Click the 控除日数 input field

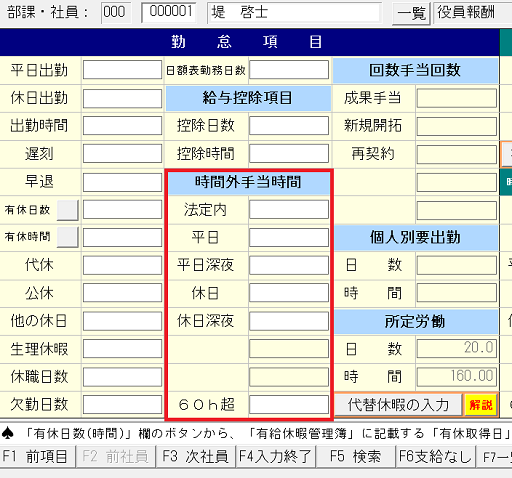click(289, 126)
